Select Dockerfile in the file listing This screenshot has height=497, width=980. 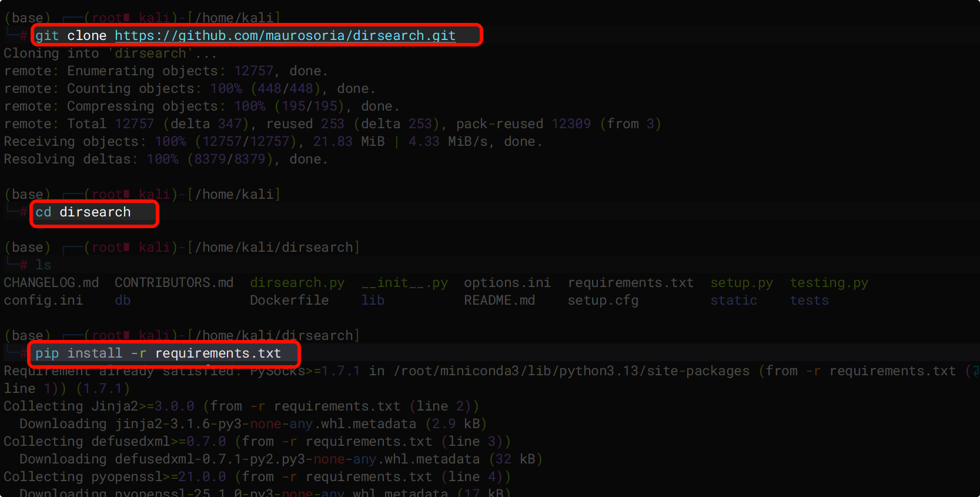pyautogui.click(x=289, y=301)
